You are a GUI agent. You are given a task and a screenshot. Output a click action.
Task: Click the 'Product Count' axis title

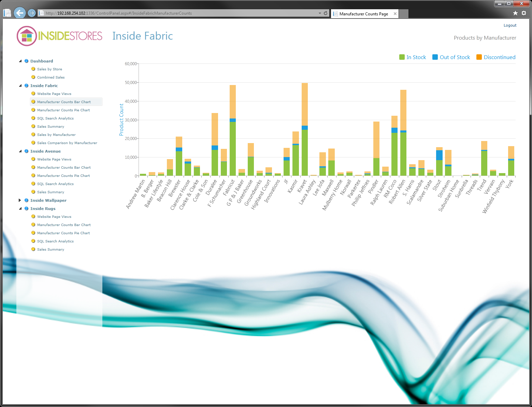[121, 120]
